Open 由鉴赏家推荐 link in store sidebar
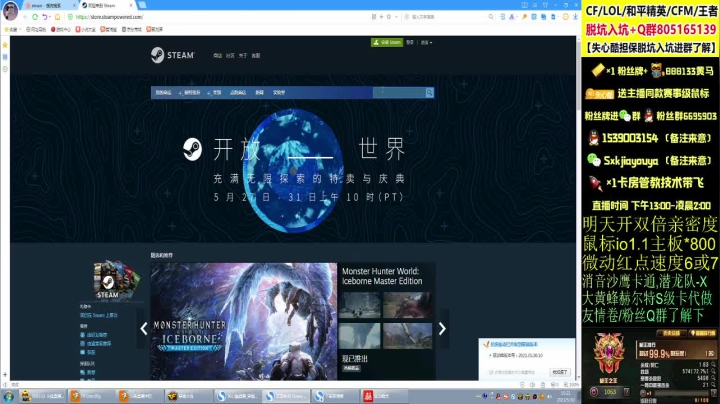The height and width of the screenshot is (404, 720). tap(99, 343)
